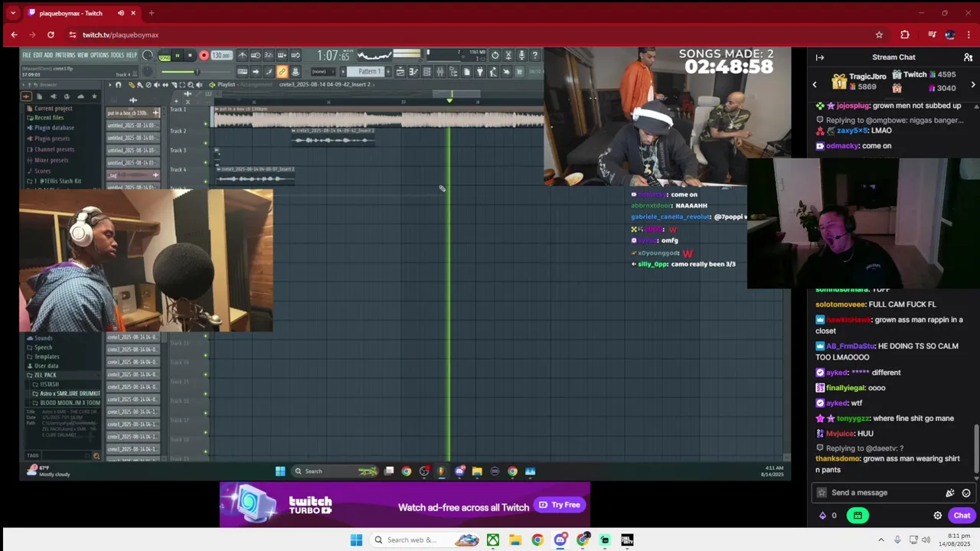Show next gift leaderboard entry

(x=973, y=84)
